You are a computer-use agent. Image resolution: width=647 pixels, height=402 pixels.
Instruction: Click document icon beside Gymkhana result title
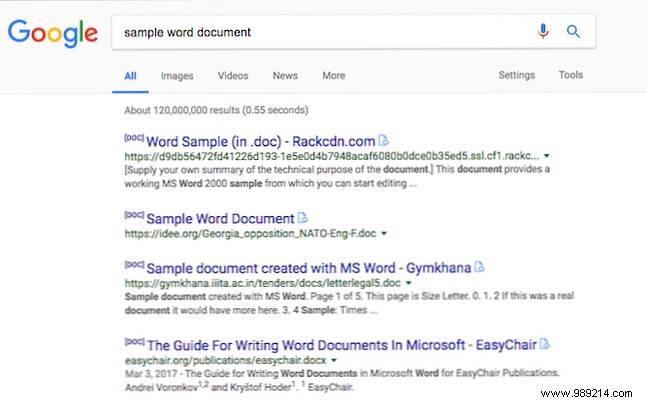click(x=479, y=267)
